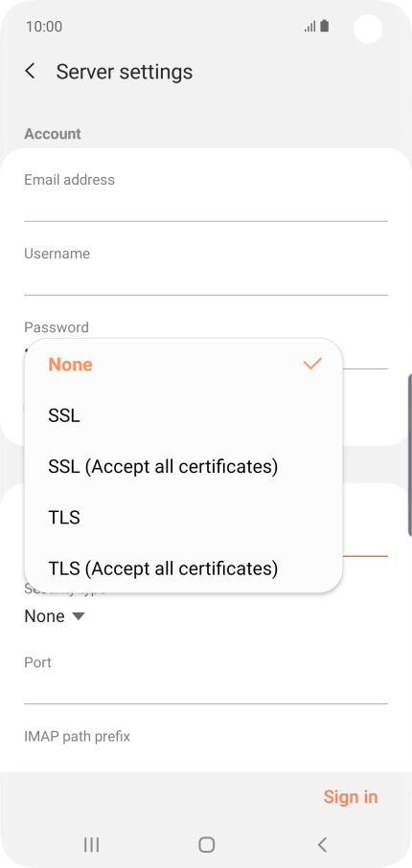The image size is (412, 868).
Task: Tap the system Back navigation button
Action: click(x=322, y=844)
